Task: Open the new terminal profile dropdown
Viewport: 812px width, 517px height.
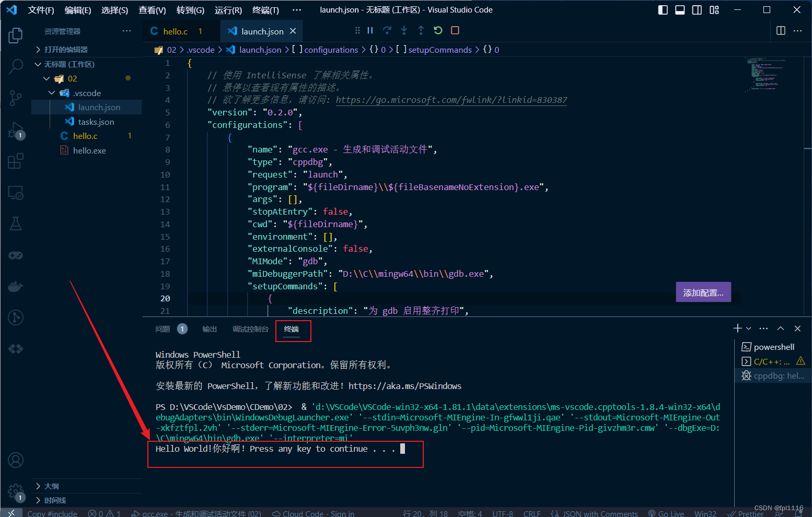Action: pos(749,328)
